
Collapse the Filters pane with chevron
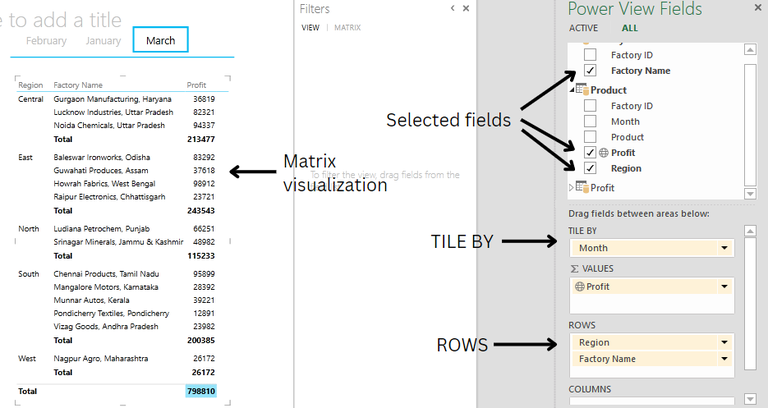(452, 8)
